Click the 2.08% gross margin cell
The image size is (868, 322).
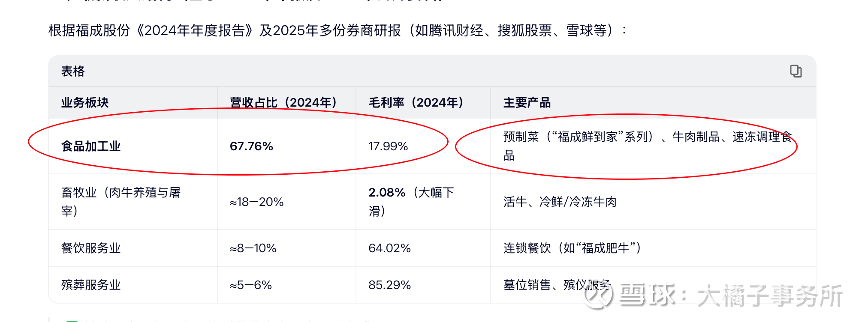coord(411,202)
